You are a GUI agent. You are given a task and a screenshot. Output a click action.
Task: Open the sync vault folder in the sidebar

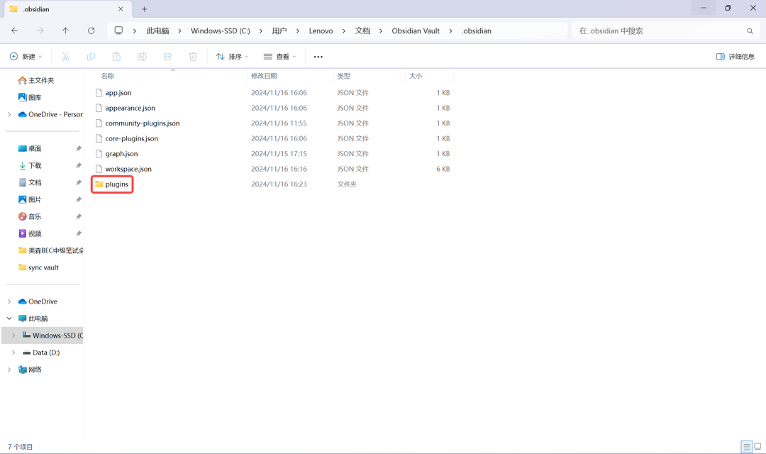39,267
